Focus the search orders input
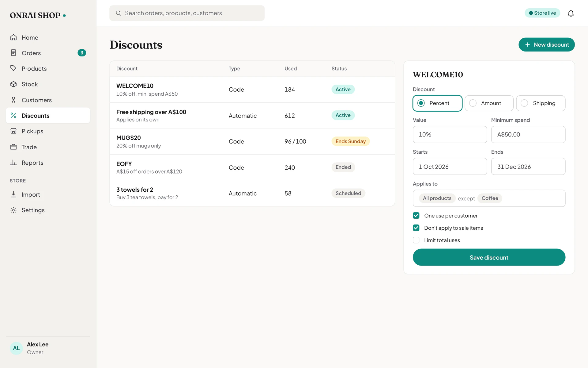Screen dimensions: 588x368 coord(187,13)
